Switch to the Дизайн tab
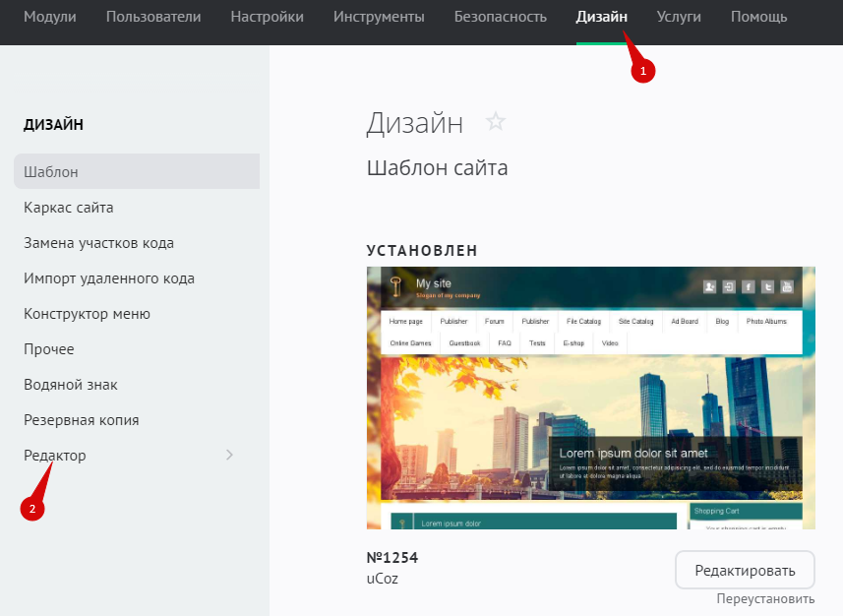 point(602,17)
